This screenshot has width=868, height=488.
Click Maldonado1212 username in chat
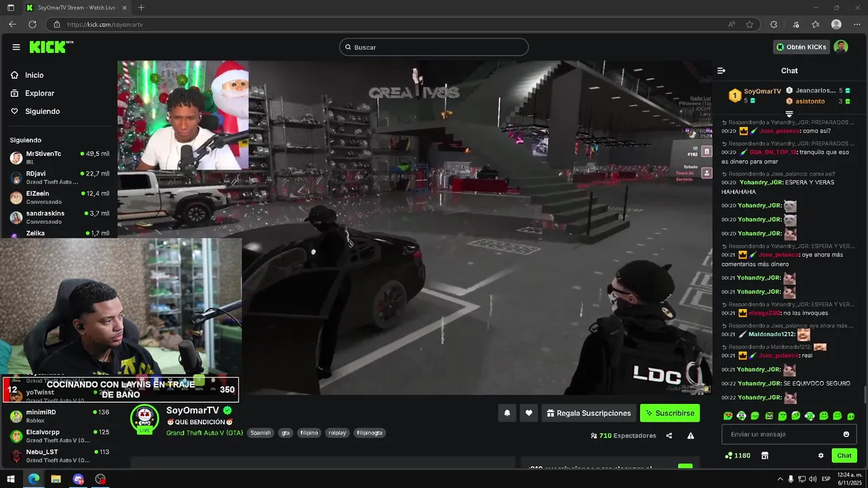[772, 334]
